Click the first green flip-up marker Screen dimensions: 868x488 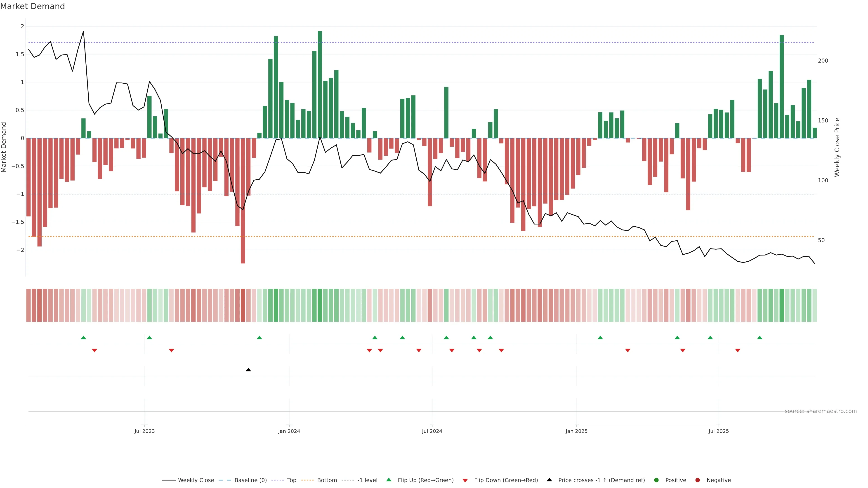click(84, 338)
